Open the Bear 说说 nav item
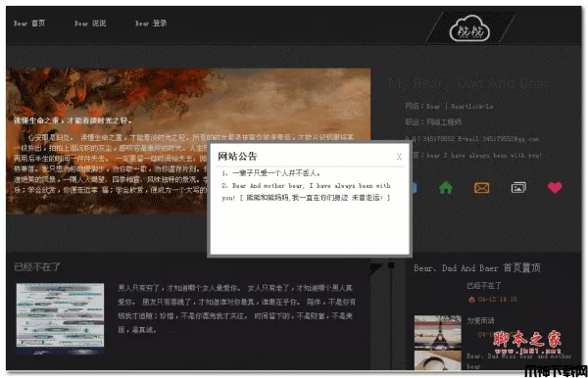Image resolution: width=588 pixels, height=378 pixels. 90,24
